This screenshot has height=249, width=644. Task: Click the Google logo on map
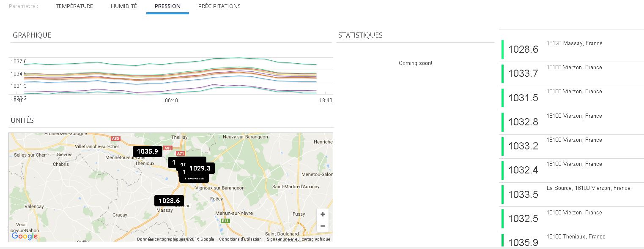[25, 236]
